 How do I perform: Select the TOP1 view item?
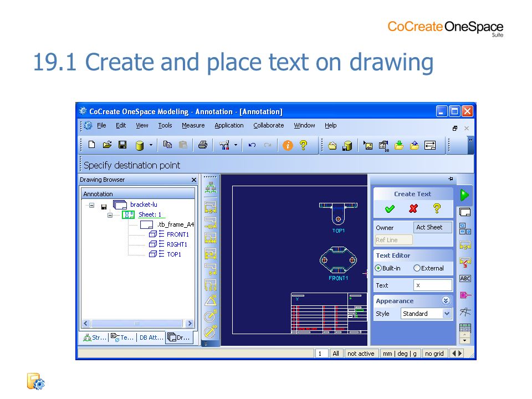point(173,254)
